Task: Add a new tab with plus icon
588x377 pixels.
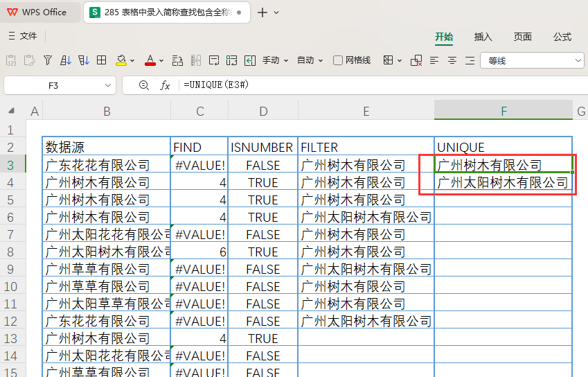Action: click(262, 12)
